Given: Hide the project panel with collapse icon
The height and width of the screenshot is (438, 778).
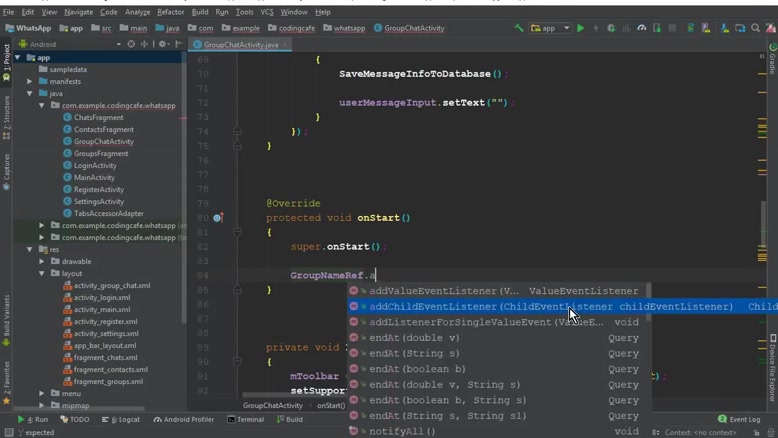Looking at the screenshot, I should [x=177, y=44].
